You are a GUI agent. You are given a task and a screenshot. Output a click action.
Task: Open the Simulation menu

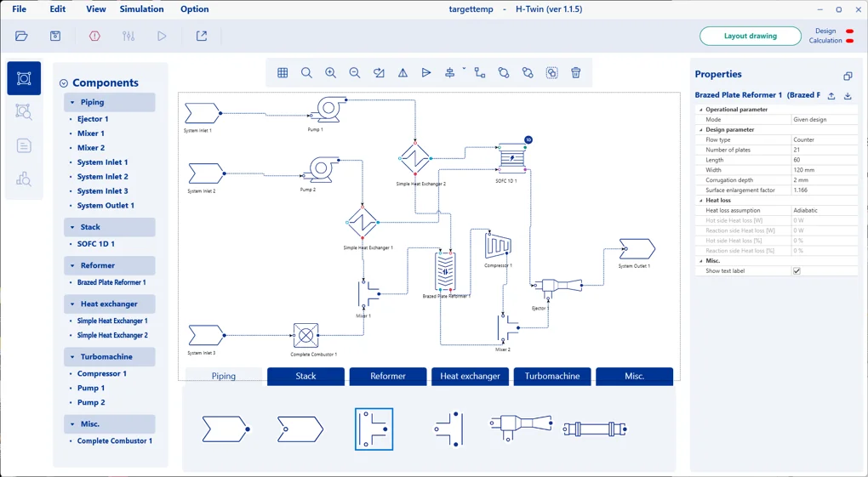coord(142,9)
